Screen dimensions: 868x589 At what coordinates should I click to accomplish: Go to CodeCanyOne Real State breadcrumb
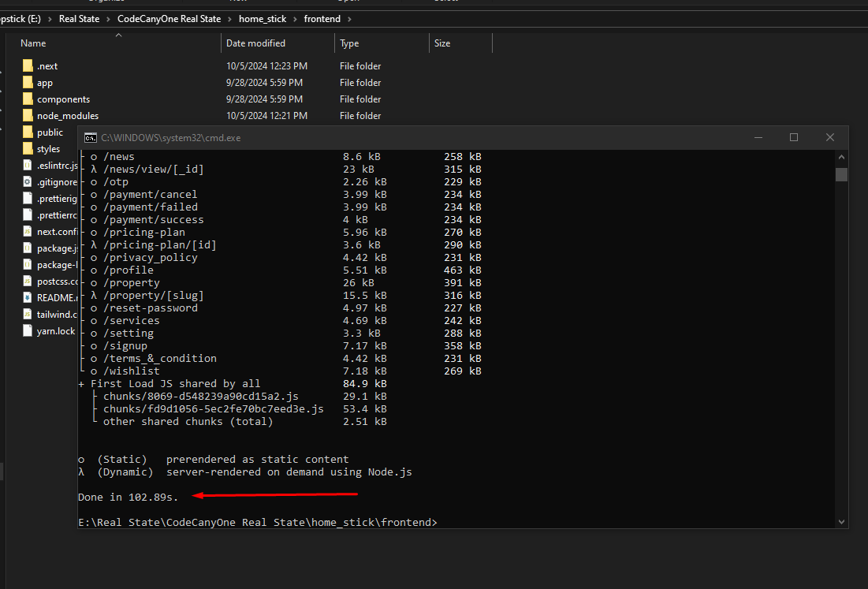coord(169,19)
